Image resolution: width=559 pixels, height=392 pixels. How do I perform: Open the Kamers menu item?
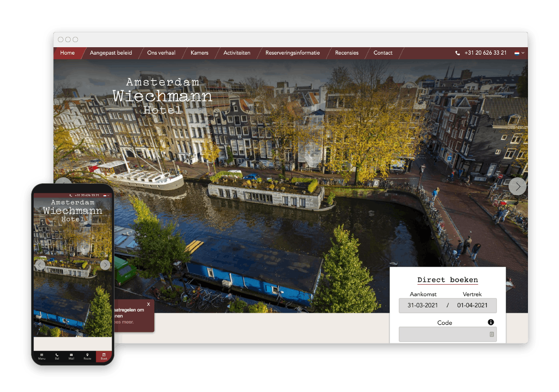(200, 53)
